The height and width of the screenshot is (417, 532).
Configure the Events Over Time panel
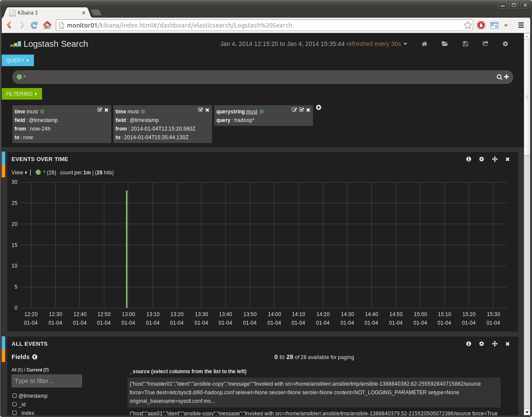tap(481, 159)
